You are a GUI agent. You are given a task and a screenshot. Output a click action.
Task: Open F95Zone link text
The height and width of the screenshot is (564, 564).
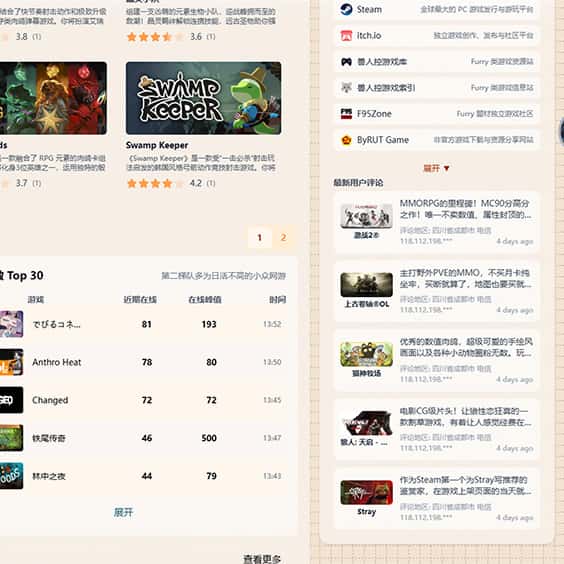[x=374, y=114]
